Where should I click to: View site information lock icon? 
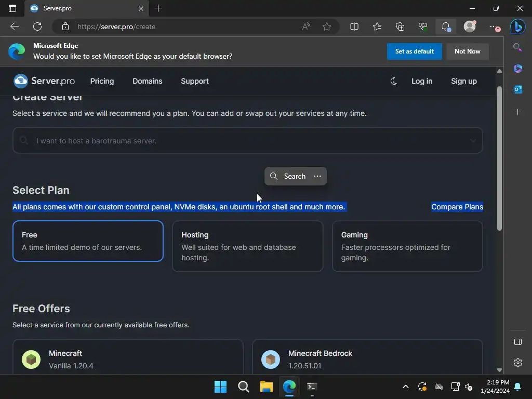coord(65,26)
